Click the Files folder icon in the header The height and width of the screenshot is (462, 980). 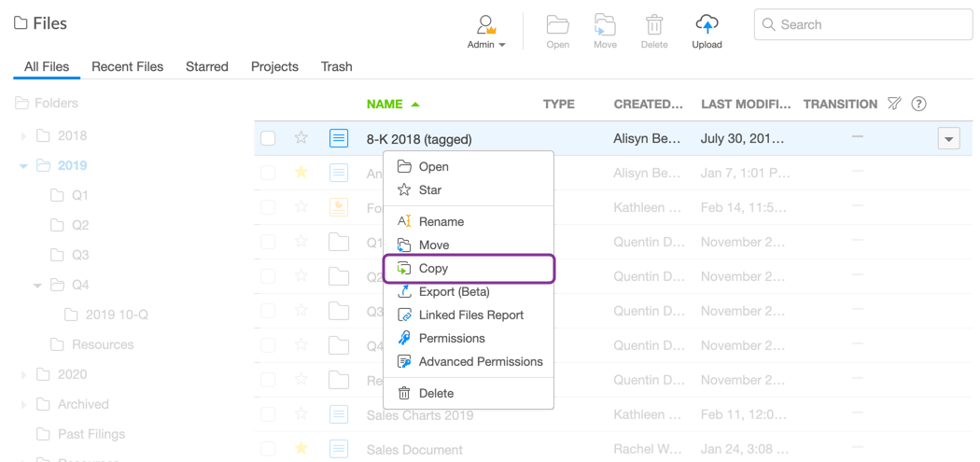pos(21,23)
